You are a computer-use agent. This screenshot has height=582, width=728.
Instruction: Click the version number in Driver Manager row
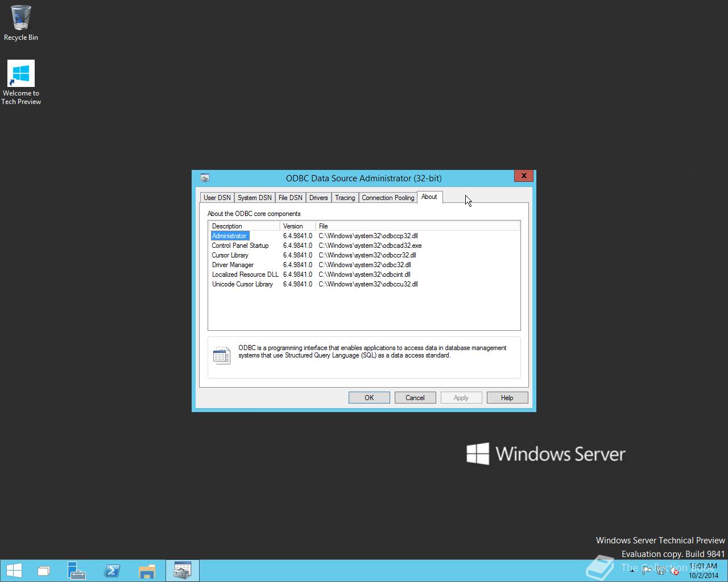(x=297, y=265)
